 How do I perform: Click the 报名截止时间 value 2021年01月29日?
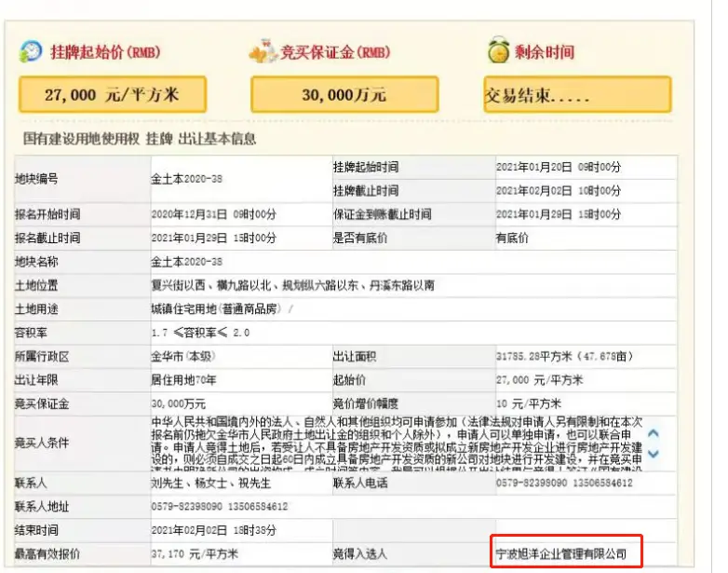click(x=213, y=238)
